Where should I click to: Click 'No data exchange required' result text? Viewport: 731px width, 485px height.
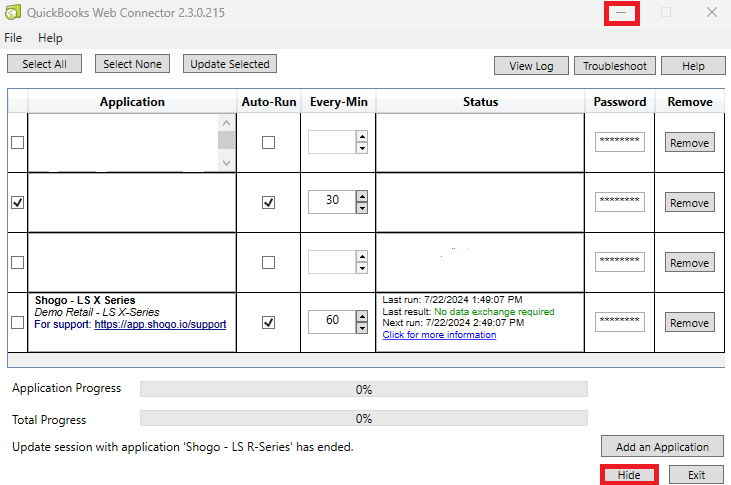tap(494, 312)
